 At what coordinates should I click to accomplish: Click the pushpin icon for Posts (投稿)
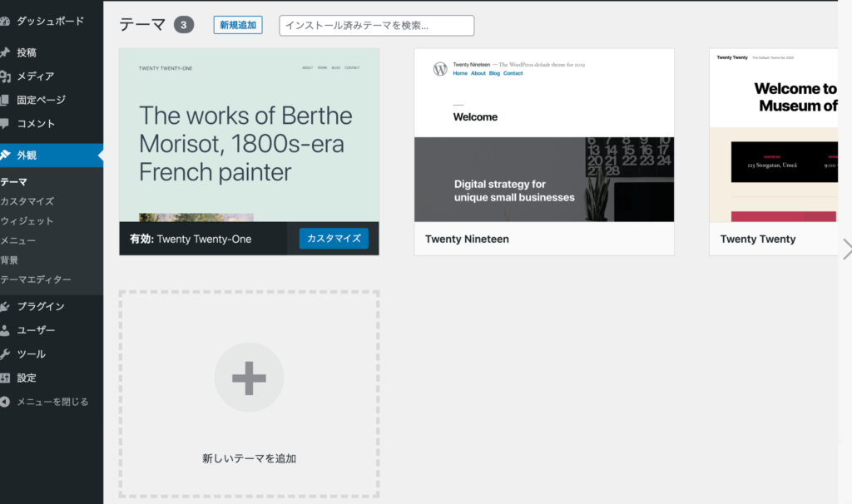[x=5, y=52]
